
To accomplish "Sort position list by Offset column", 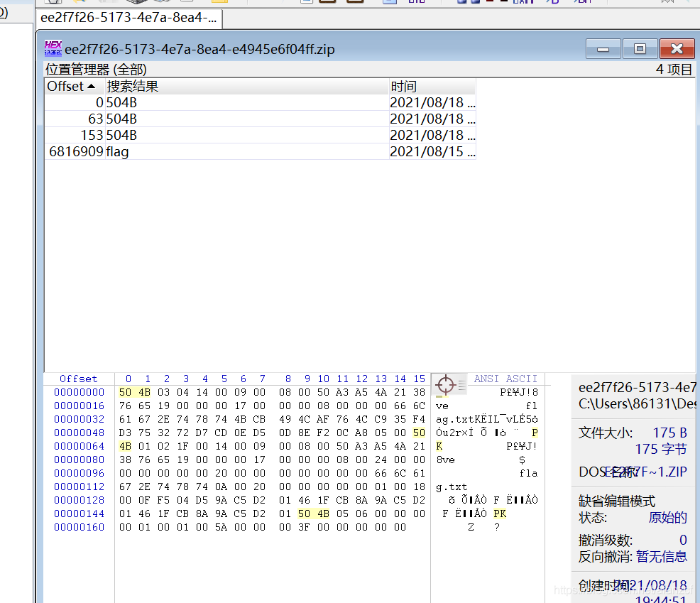I will (x=75, y=86).
